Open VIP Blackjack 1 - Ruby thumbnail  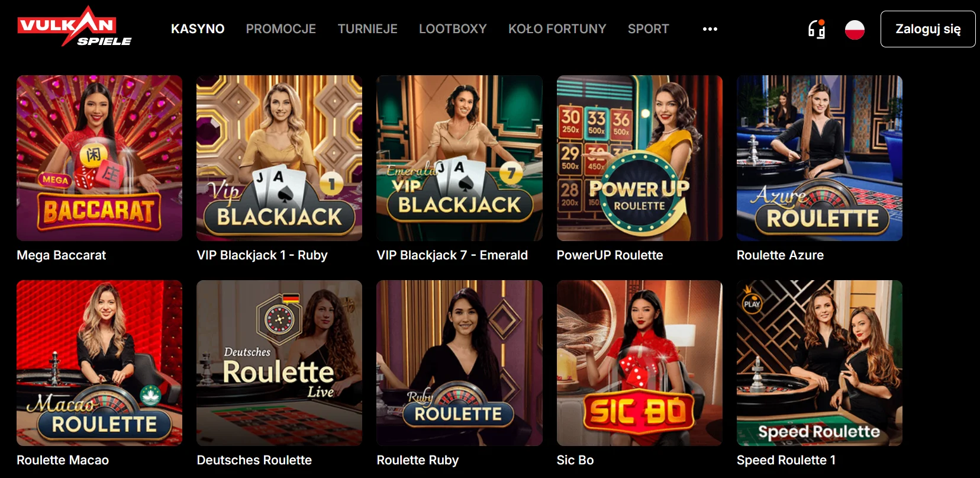[279, 158]
